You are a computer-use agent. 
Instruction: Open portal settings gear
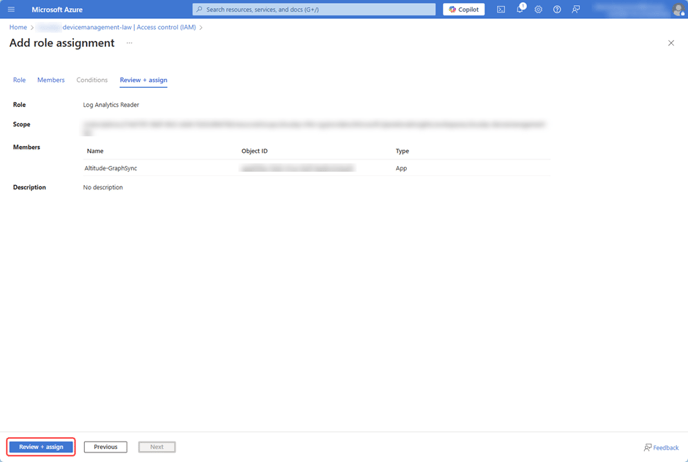[x=538, y=9]
